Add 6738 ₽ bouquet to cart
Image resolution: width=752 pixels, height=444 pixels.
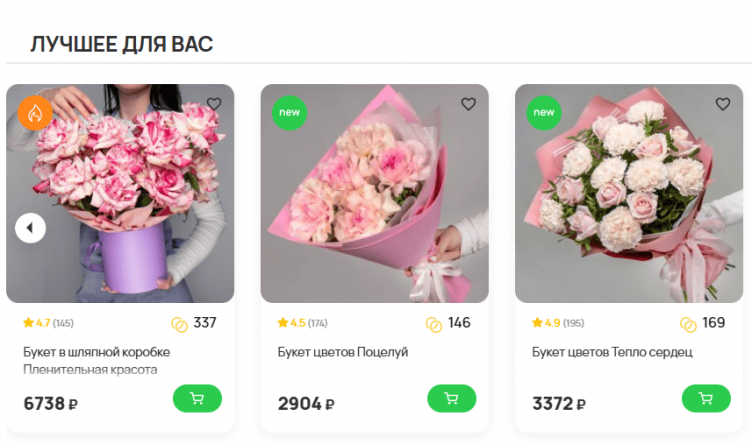tap(197, 399)
